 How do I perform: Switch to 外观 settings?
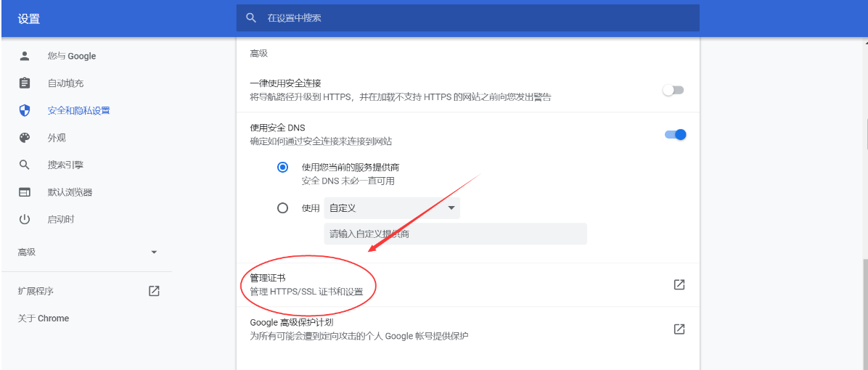[x=57, y=138]
